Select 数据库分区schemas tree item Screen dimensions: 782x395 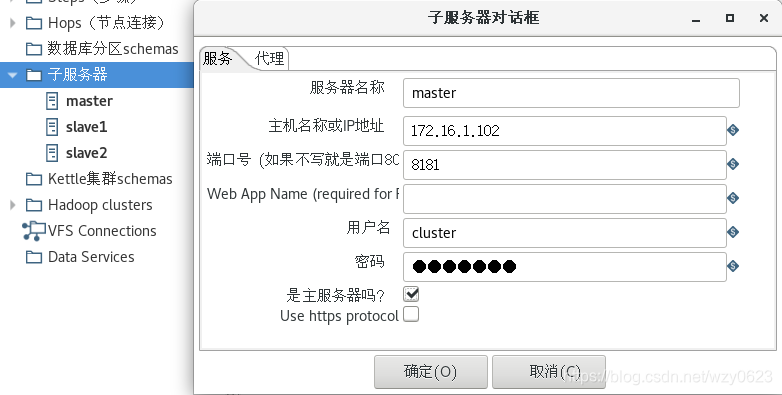pos(113,49)
